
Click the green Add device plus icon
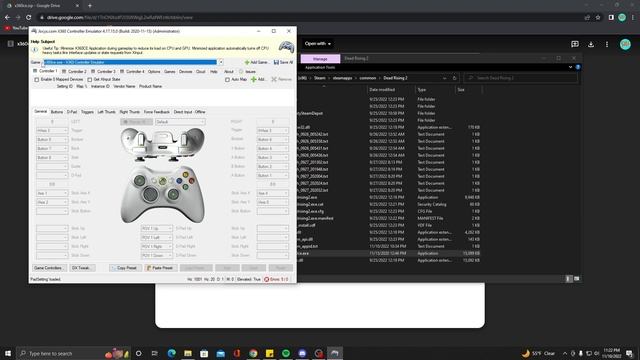253,79
